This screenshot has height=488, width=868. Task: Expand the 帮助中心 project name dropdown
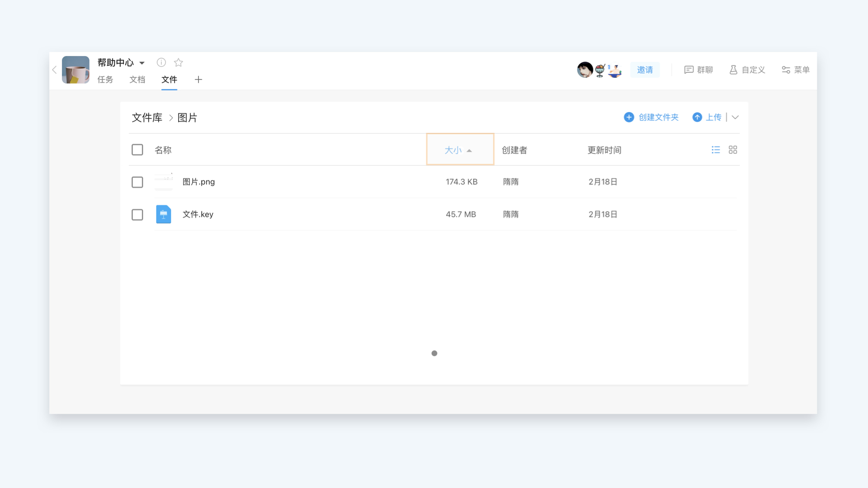(x=142, y=63)
